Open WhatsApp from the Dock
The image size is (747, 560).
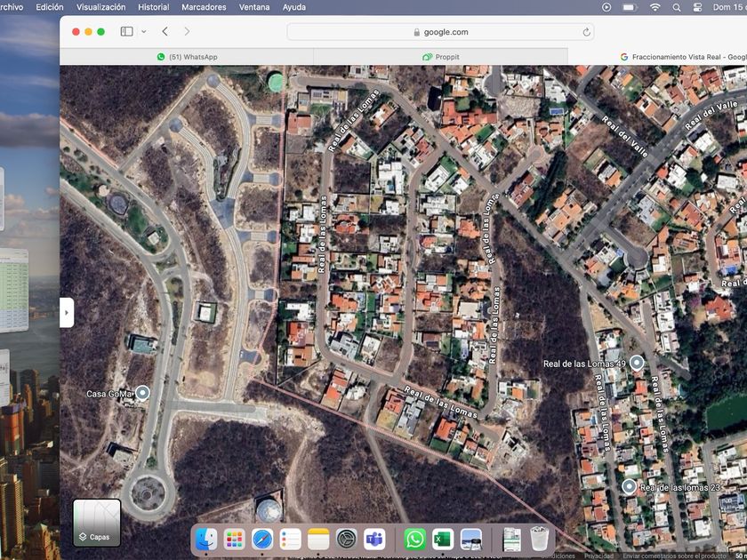tap(414, 539)
